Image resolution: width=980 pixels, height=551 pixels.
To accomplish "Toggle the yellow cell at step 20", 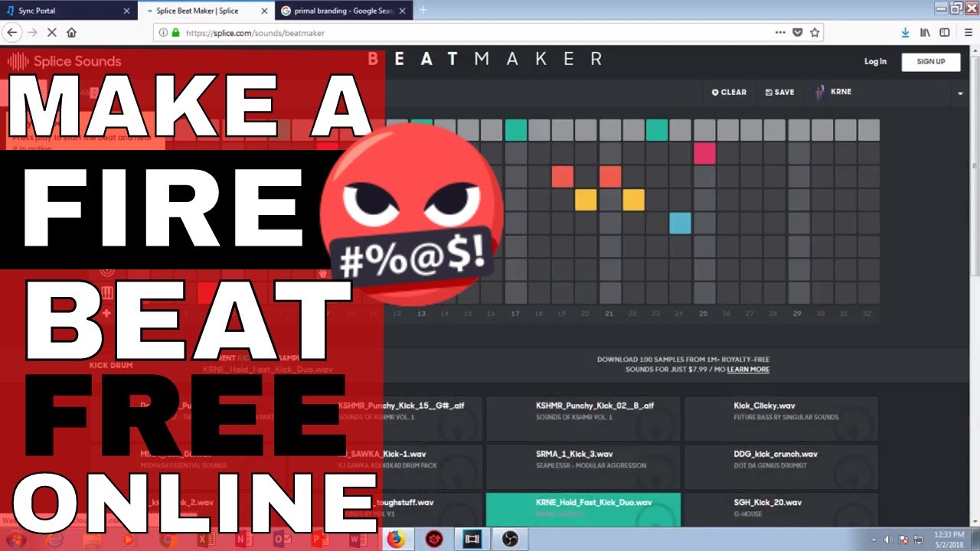I will click(586, 200).
